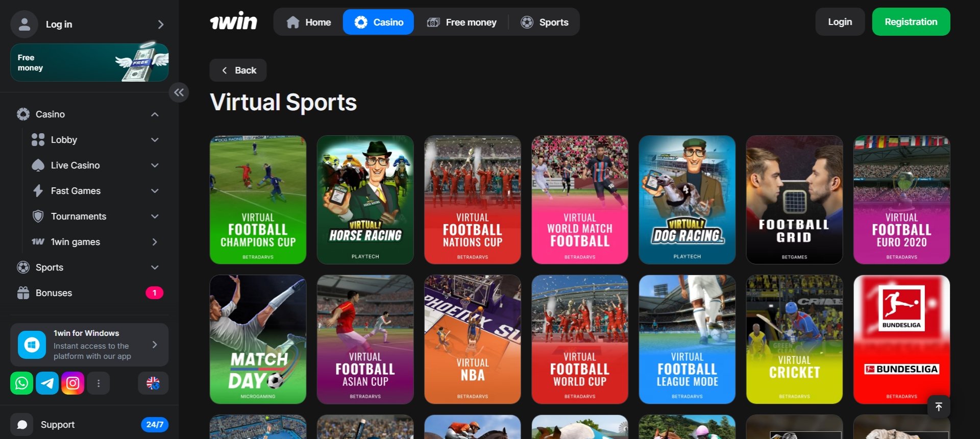Open the Instagram page icon

pos(73,383)
